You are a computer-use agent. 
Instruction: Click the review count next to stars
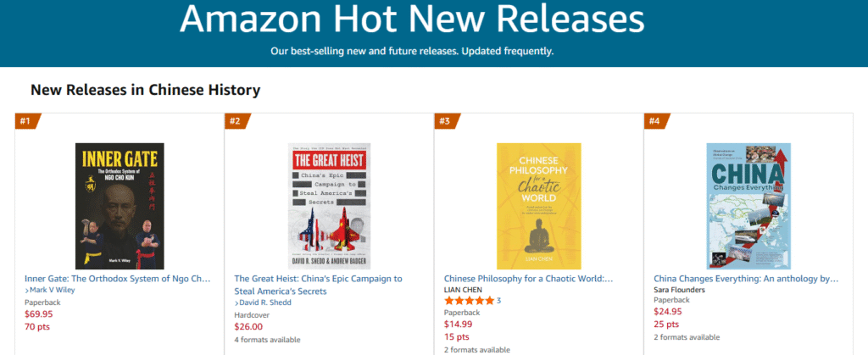498,301
